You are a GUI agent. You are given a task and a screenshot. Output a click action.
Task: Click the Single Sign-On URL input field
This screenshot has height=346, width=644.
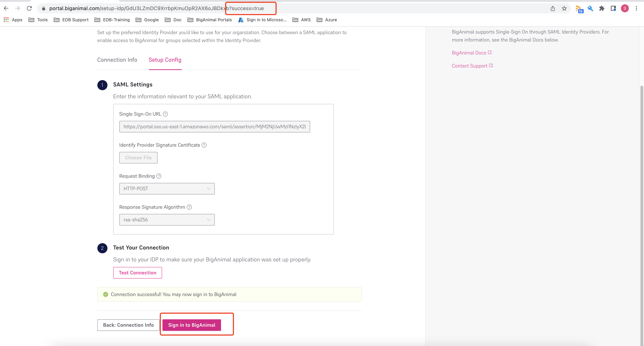tap(215, 127)
